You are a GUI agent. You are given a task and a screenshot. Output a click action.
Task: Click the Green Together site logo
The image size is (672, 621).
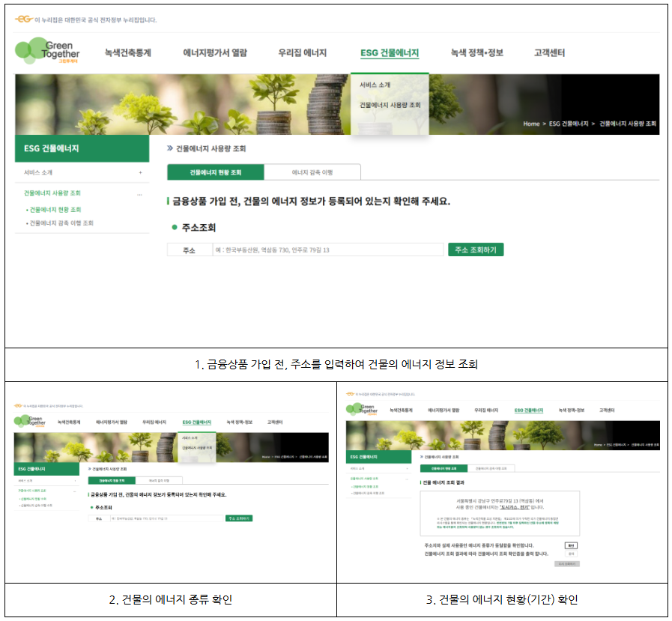point(45,50)
